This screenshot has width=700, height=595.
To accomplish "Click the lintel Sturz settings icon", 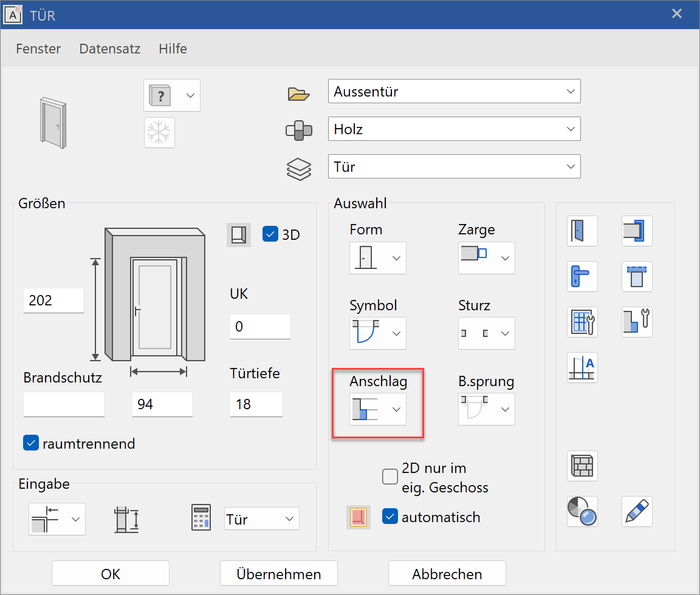I will [x=637, y=276].
